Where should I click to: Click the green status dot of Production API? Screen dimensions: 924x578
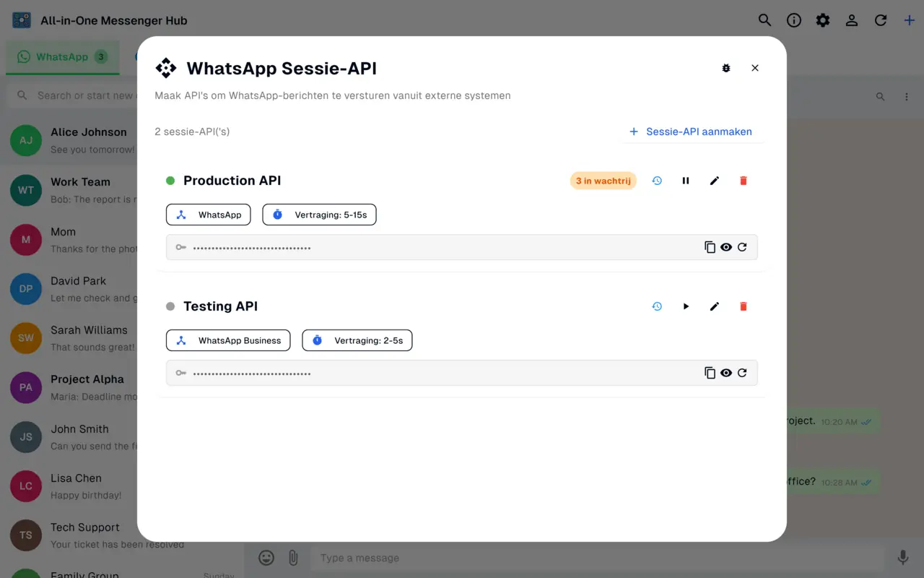coord(170,181)
